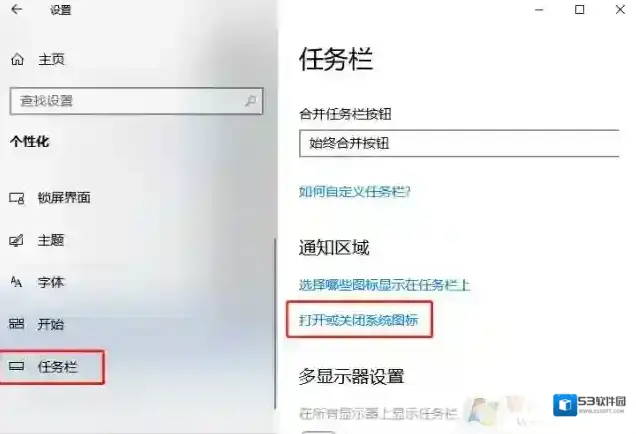Focus the 查找设置 search field

tap(137, 101)
